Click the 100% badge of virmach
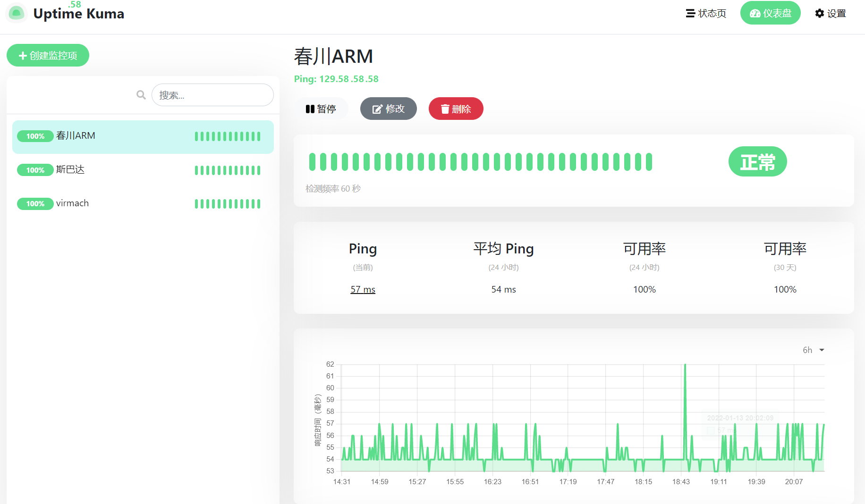This screenshot has width=865, height=504. tap(35, 203)
